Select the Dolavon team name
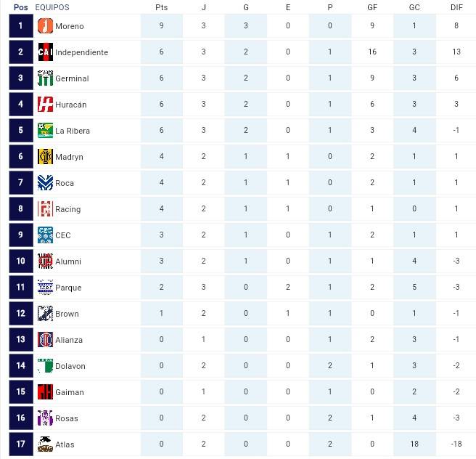The width and height of the screenshot is (476, 459). coord(70,366)
